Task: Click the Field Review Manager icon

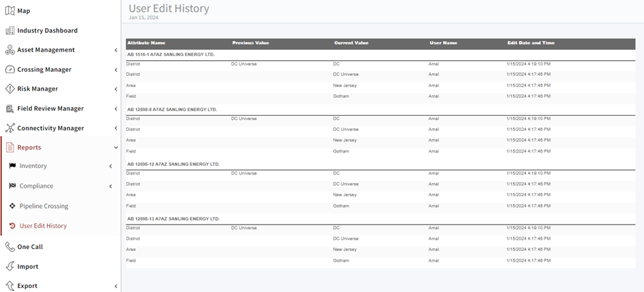Action: point(10,108)
